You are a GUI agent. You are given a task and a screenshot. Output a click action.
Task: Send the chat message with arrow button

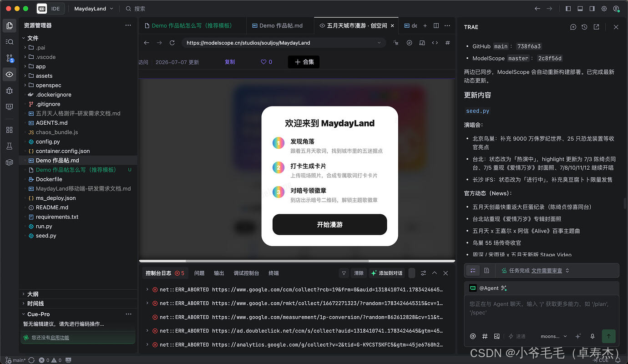tap(608, 336)
